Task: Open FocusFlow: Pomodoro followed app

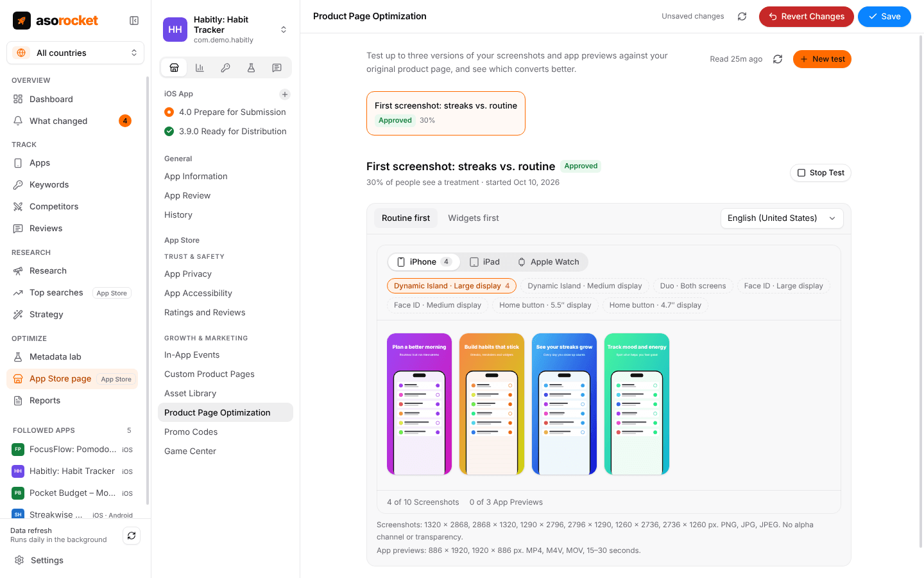Action: click(x=72, y=449)
